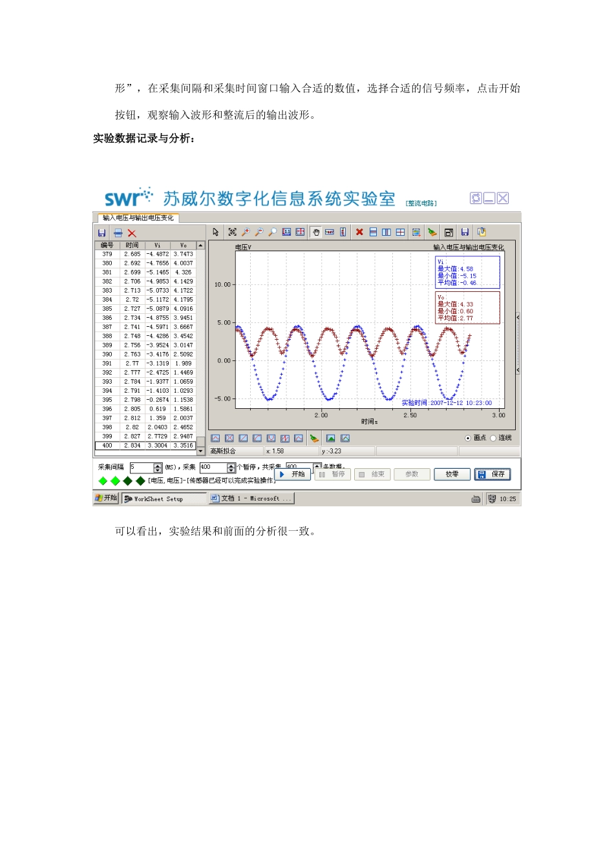Click the print icon above the data table
614x868 pixels.
click(118, 233)
